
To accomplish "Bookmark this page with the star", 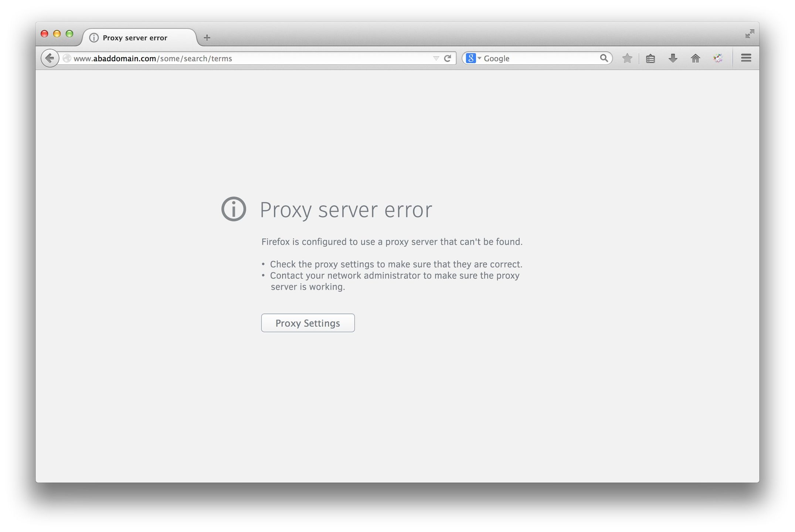I will 627,58.
